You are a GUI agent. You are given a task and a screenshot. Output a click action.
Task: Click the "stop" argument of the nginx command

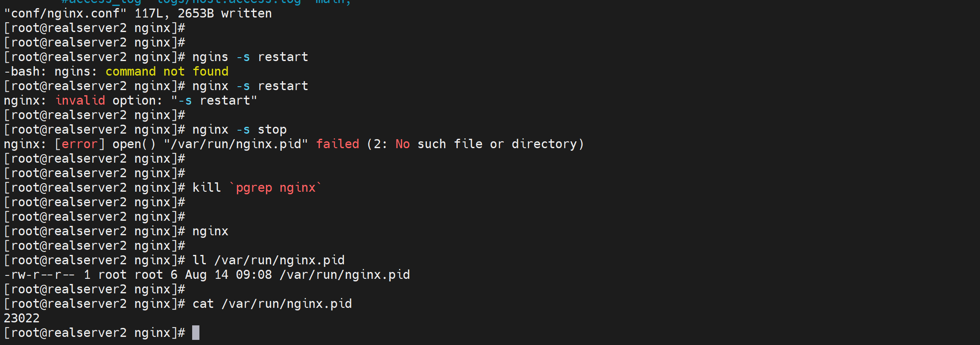(272, 129)
